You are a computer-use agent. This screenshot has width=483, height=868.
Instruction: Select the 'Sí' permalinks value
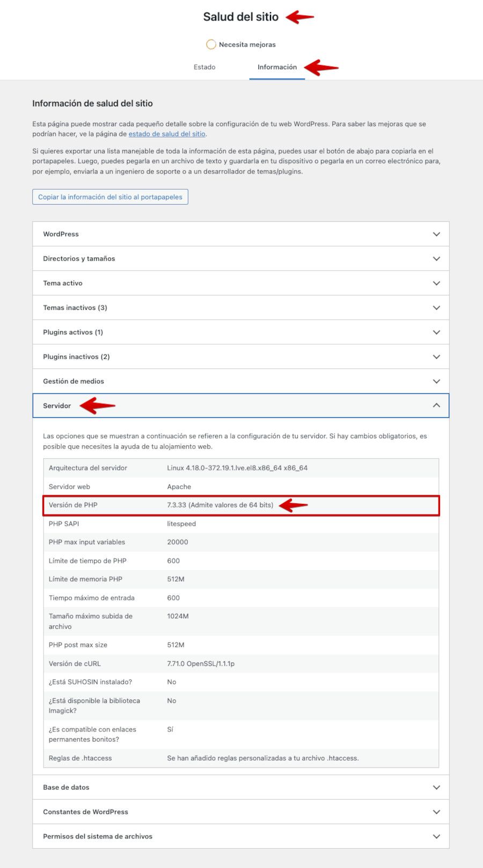tap(170, 729)
